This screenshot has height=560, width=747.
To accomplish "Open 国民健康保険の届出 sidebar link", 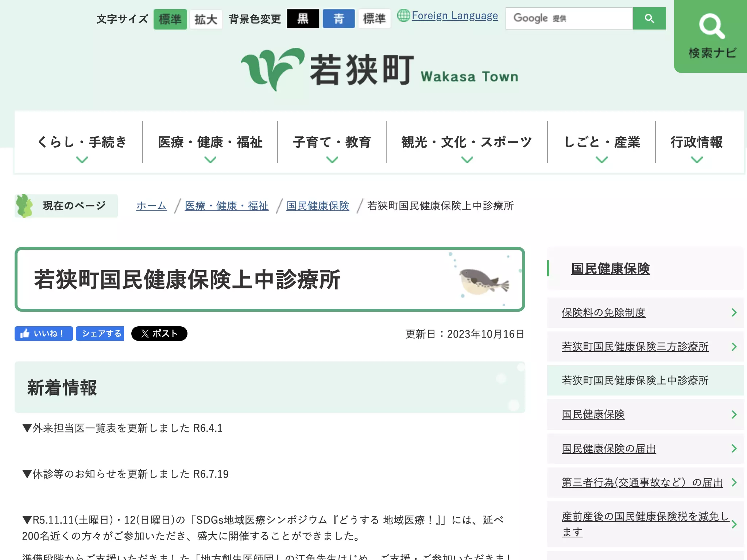I will [x=609, y=448].
